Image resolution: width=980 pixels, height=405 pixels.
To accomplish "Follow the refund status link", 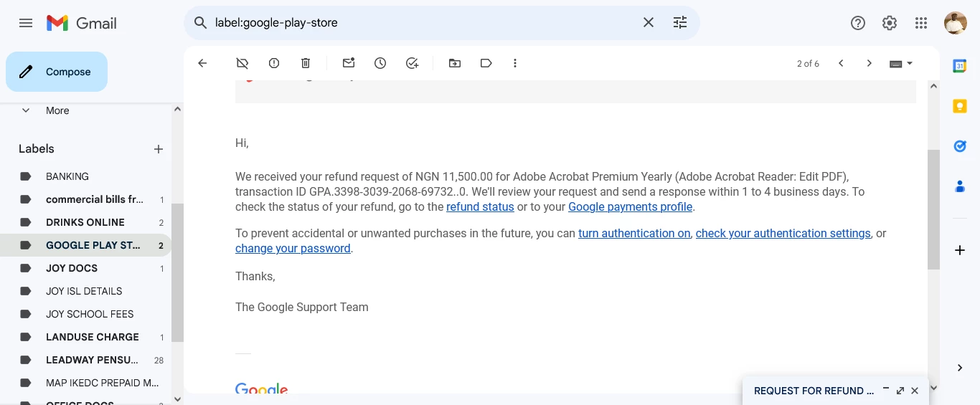I will pyautogui.click(x=480, y=207).
